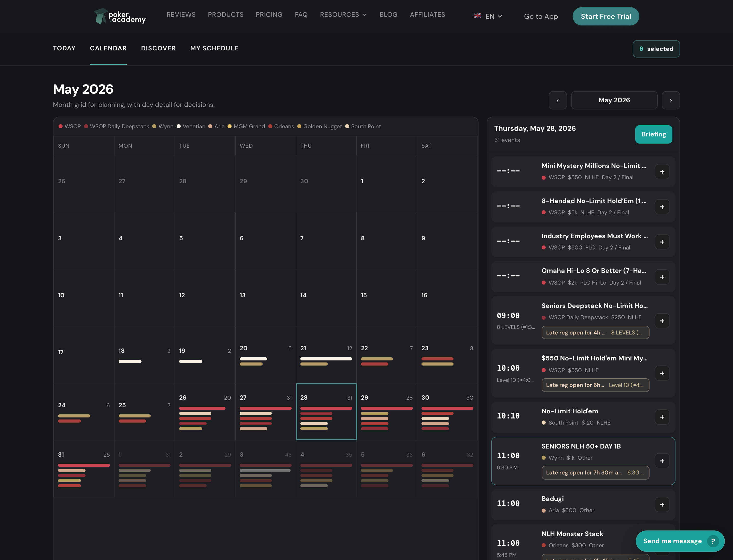Select May 22 in calendar grid
733x560 pixels.
(387, 355)
